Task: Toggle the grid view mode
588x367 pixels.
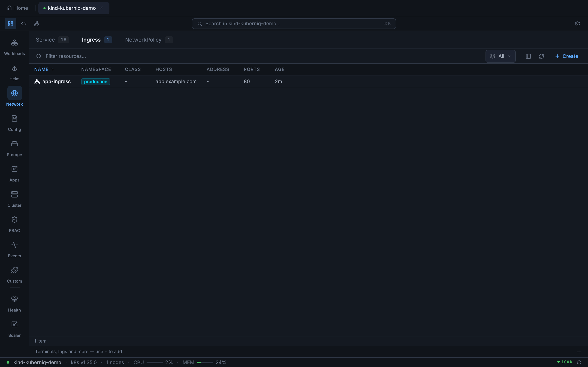Action: tap(10, 23)
